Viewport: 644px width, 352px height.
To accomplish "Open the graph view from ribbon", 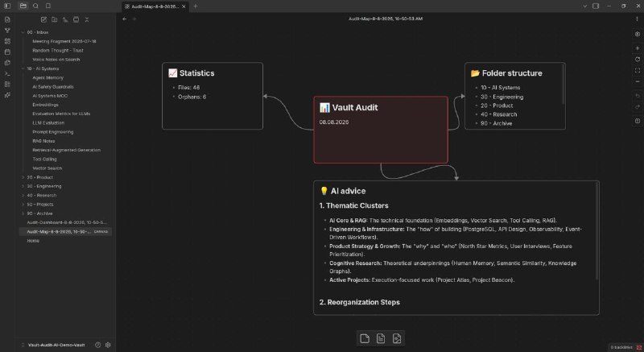I will [x=7, y=31].
